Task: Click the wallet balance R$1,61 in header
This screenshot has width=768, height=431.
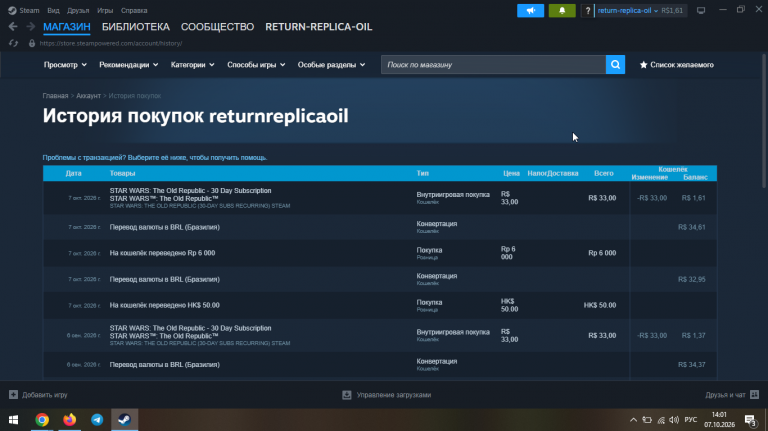Action: click(672, 10)
